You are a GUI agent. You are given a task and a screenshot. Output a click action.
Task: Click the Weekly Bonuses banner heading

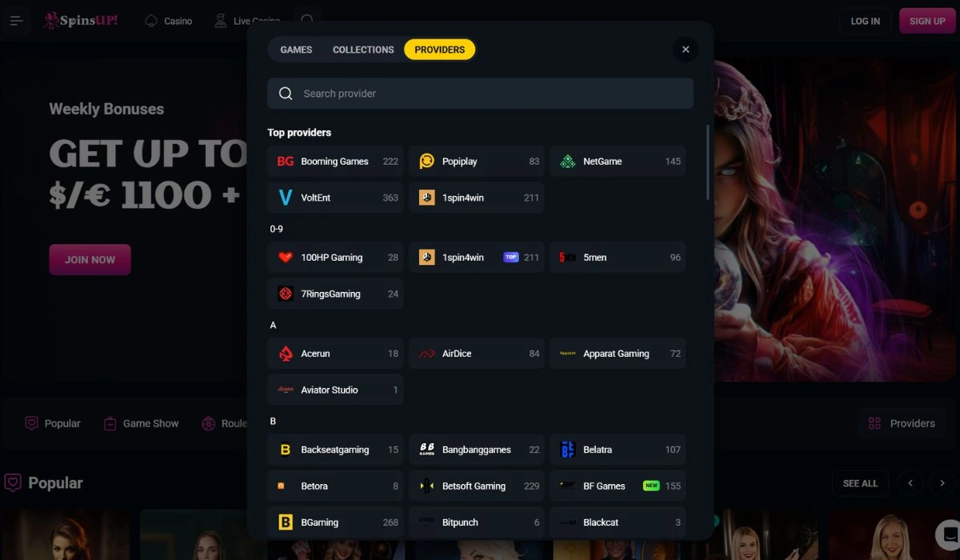106,109
